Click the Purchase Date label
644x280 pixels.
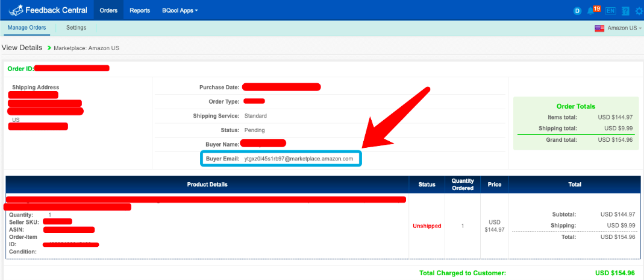click(x=219, y=87)
